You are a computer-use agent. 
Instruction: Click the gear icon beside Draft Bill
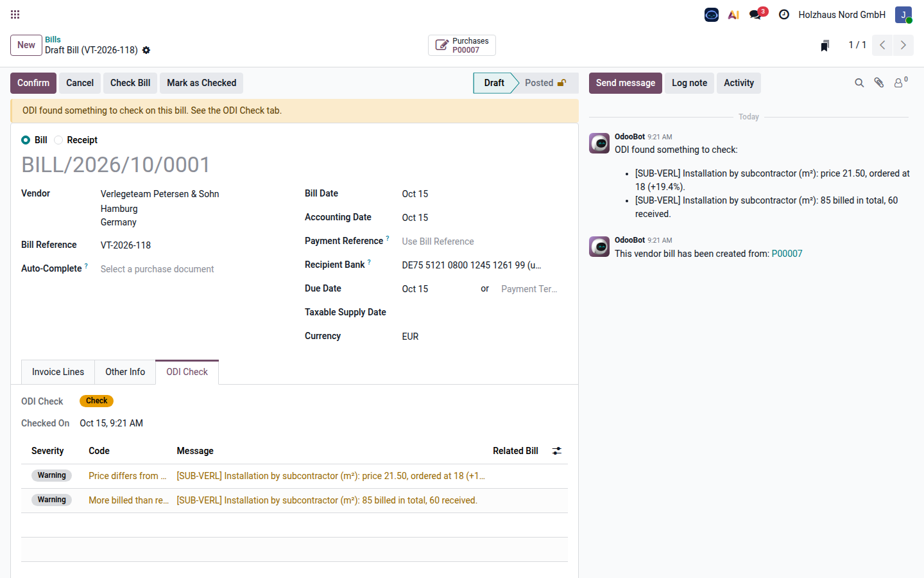[x=146, y=50]
